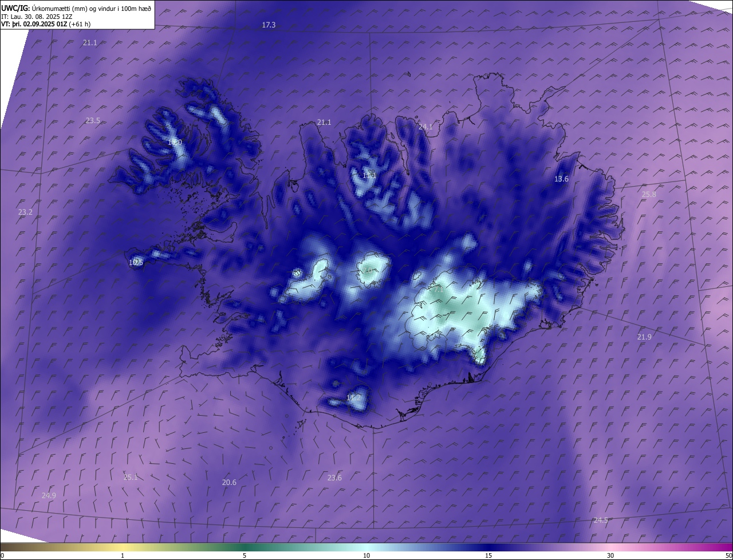
Task: Click the '13.6' value in northeast Iceland
Action: coord(561,179)
